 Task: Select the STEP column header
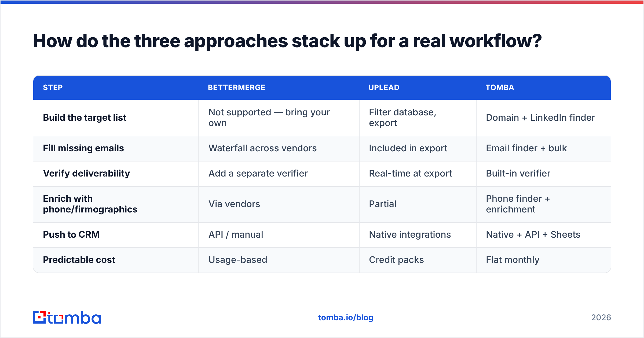click(53, 87)
